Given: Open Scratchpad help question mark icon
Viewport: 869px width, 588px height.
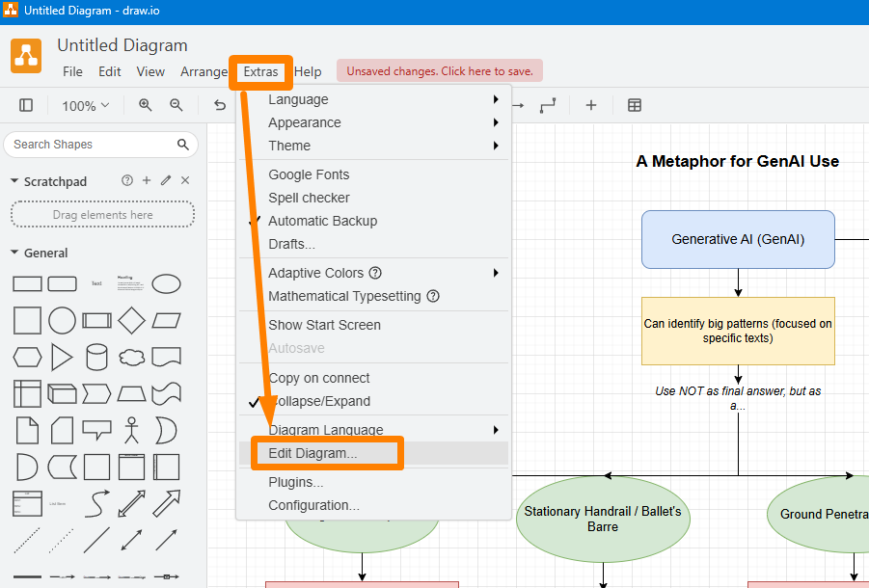Looking at the screenshot, I should pyautogui.click(x=127, y=180).
